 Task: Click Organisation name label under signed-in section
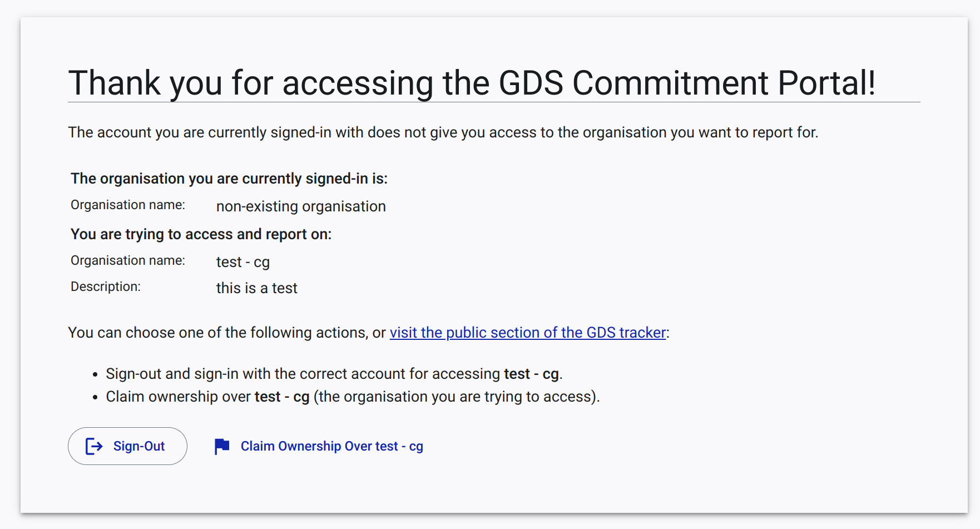tap(128, 205)
